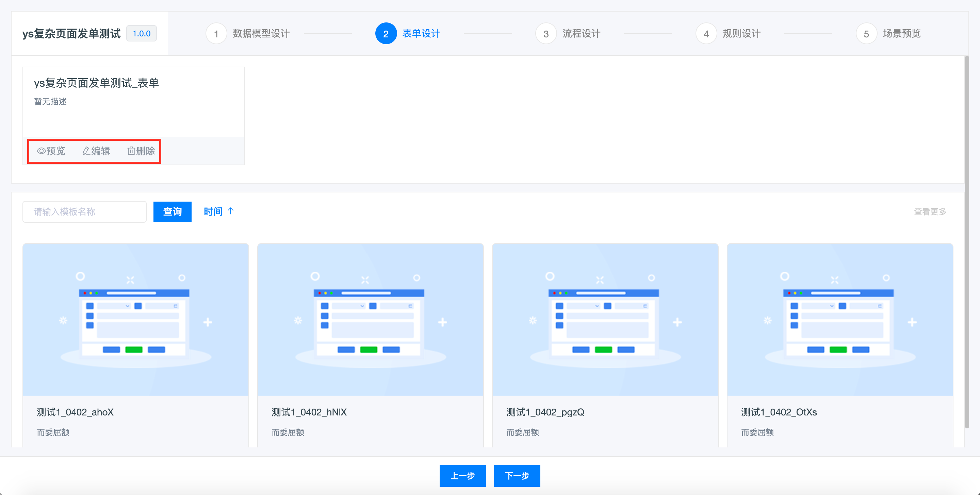
Task: Switch to 流程设计 step
Action: click(x=581, y=33)
